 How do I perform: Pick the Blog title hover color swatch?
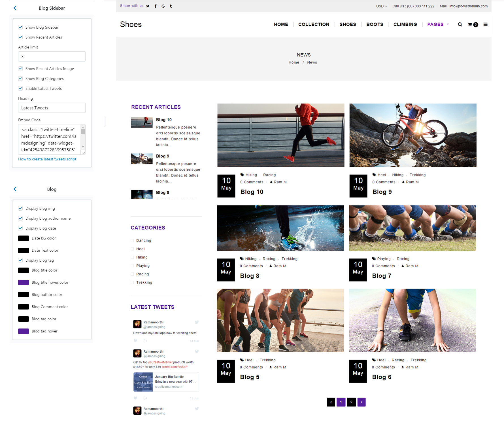pyautogui.click(x=24, y=282)
